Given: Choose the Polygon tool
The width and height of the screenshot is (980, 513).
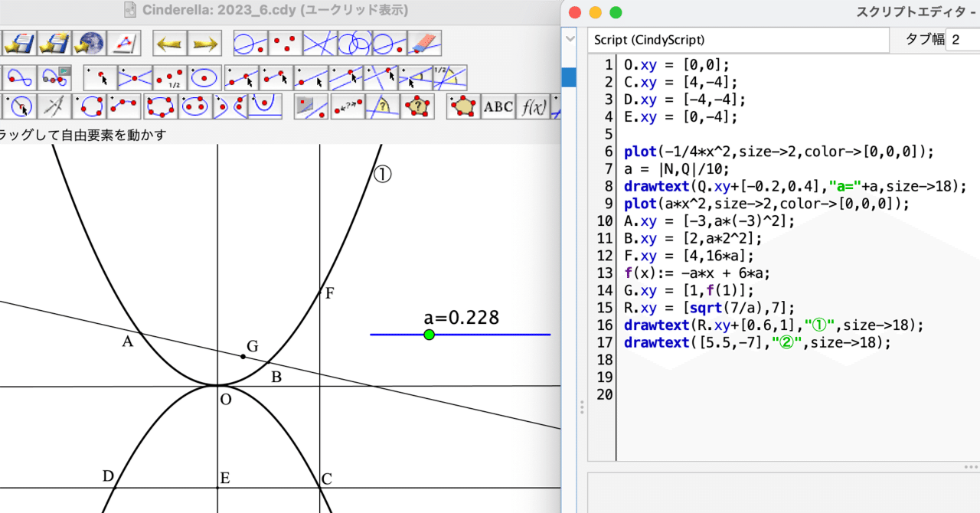Looking at the screenshot, I should 463,106.
